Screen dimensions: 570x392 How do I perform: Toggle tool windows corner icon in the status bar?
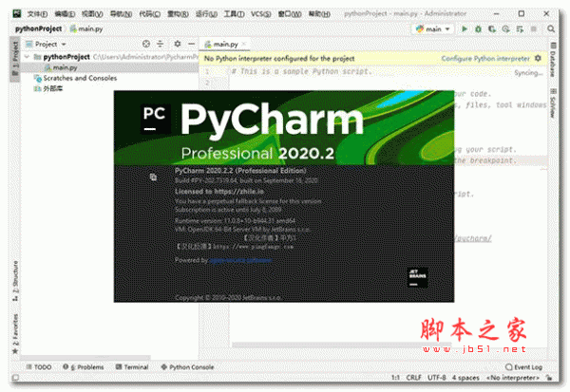[15, 378]
